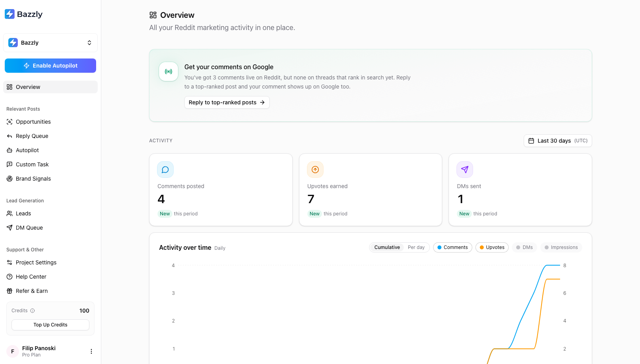Image resolution: width=640 pixels, height=364 pixels.
Task: Click the Credits value 100
Action: click(x=84, y=311)
